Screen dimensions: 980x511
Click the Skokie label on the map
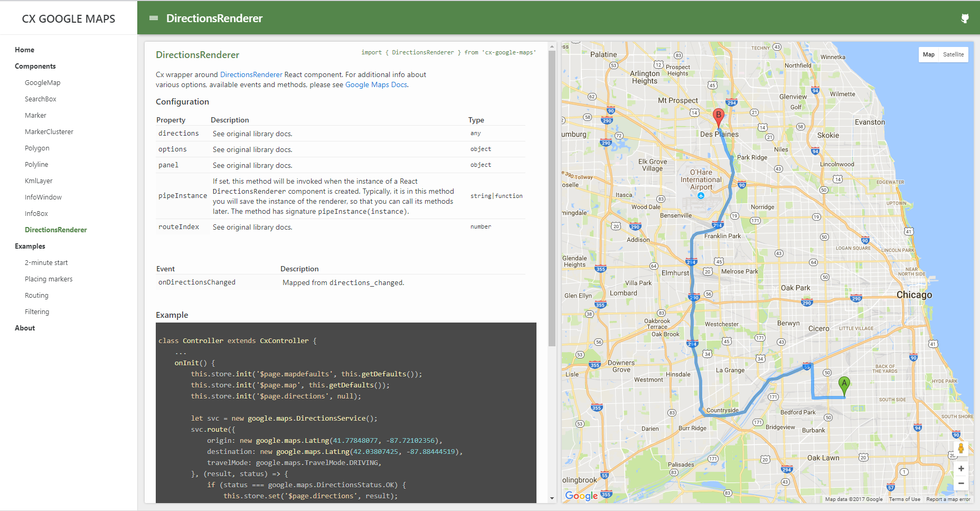pos(828,135)
